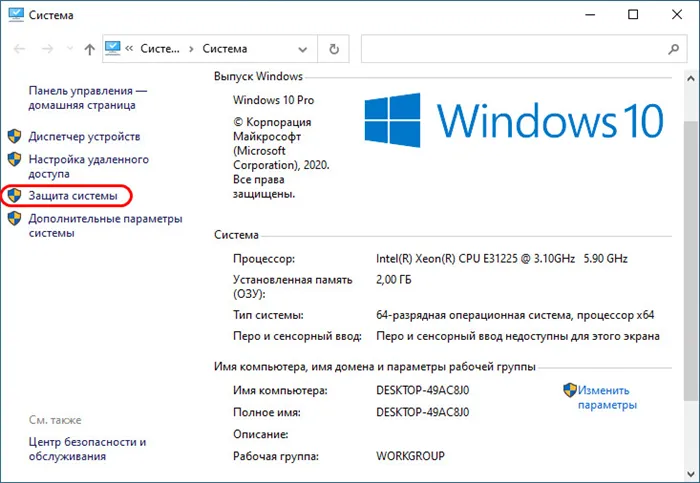Click Перо и сенсорный ввод недоступны text

(x=518, y=336)
